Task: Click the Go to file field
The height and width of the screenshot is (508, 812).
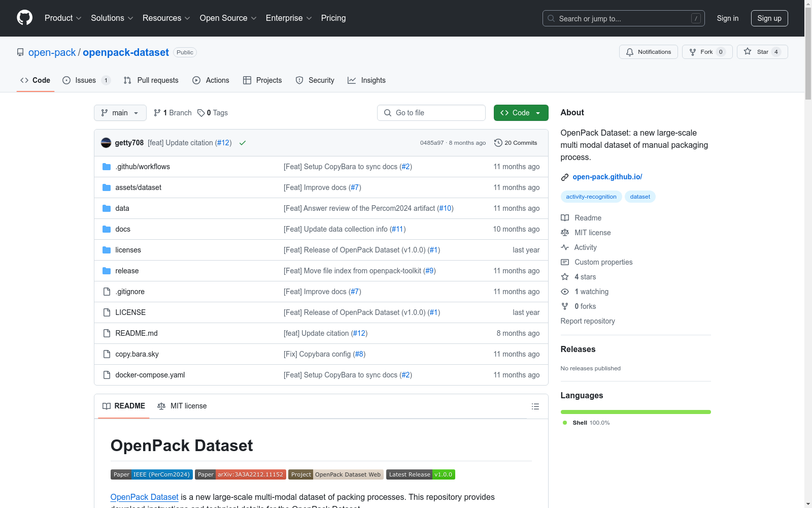Action: [431, 113]
